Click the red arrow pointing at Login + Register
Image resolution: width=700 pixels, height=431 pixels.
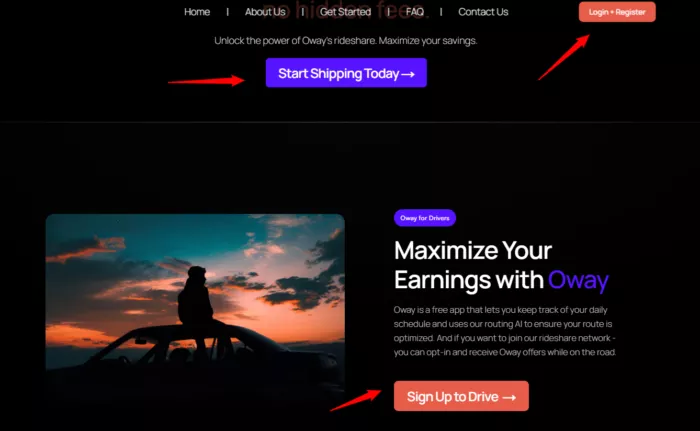[x=564, y=57]
